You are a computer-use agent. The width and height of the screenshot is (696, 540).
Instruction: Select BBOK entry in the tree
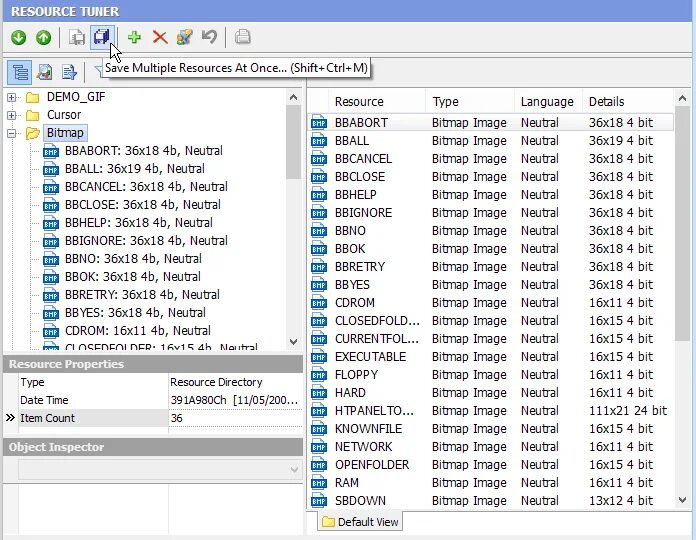pyautogui.click(x=132, y=277)
